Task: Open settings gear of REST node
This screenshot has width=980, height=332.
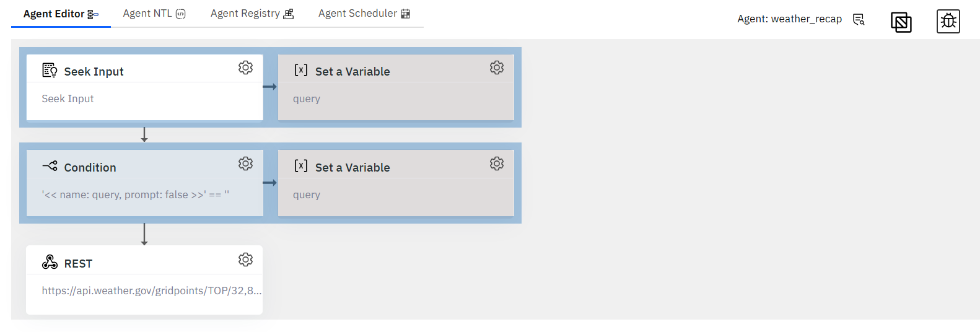Action: point(245,260)
